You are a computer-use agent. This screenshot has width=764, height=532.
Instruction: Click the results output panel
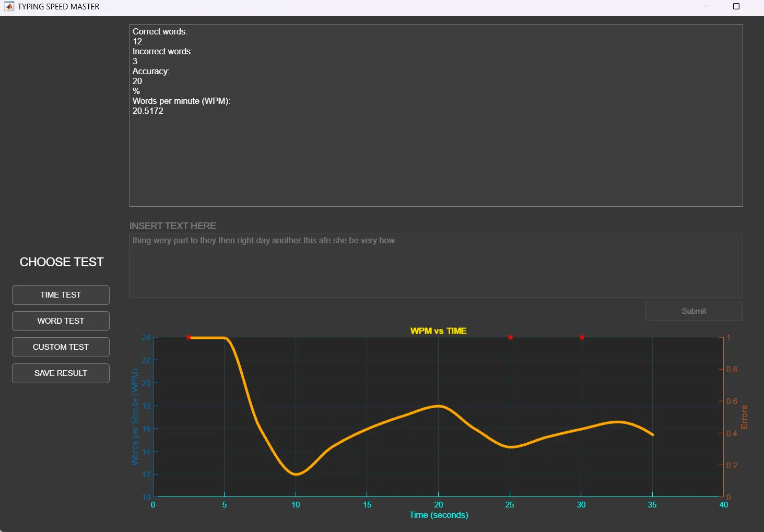pos(436,115)
